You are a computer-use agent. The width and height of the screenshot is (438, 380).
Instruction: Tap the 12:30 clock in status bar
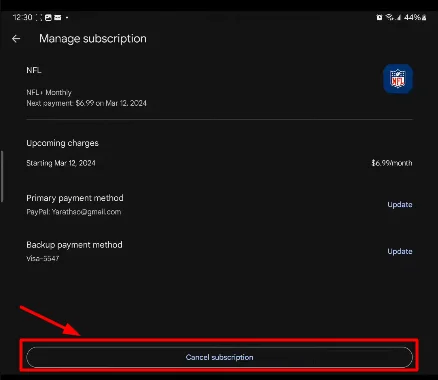coord(22,17)
